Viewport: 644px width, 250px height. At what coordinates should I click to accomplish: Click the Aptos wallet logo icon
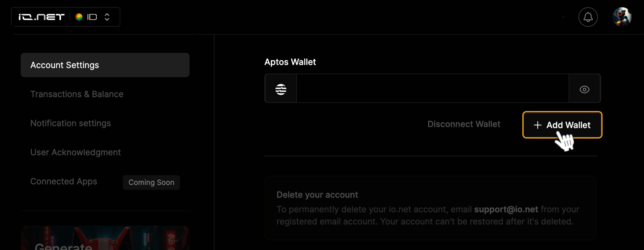tap(281, 89)
